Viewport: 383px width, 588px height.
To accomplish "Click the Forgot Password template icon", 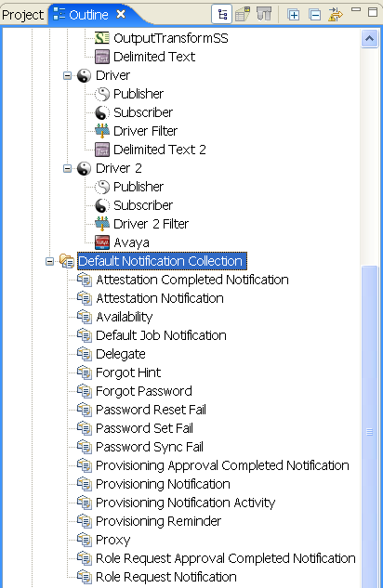I will (85, 391).
